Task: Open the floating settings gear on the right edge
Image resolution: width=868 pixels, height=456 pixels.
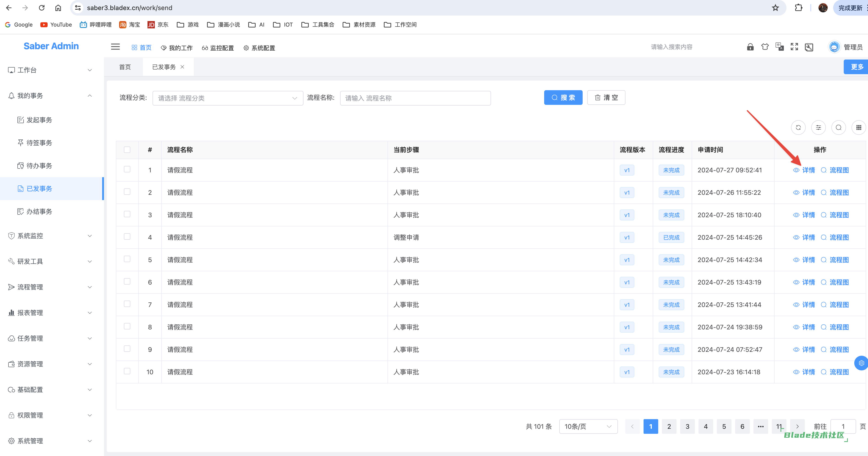Action: pos(861,363)
